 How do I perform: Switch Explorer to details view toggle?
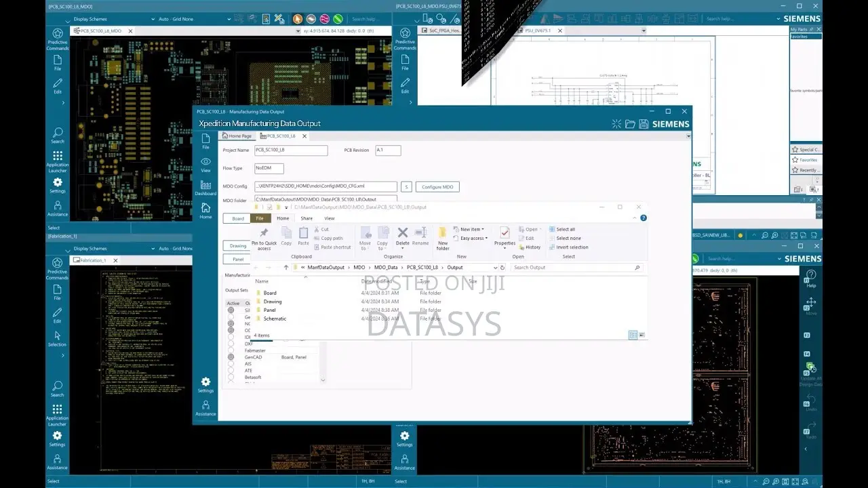pyautogui.click(x=633, y=335)
